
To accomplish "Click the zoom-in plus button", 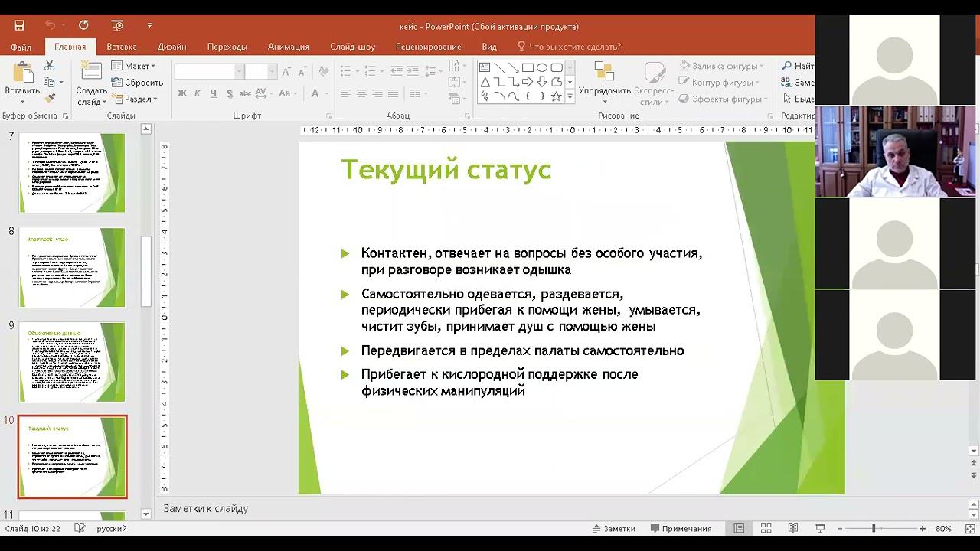I will coord(923,528).
